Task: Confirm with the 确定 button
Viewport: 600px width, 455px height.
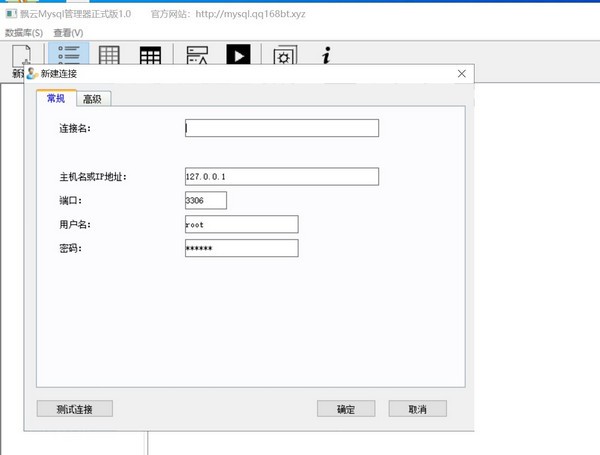Action: point(346,409)
